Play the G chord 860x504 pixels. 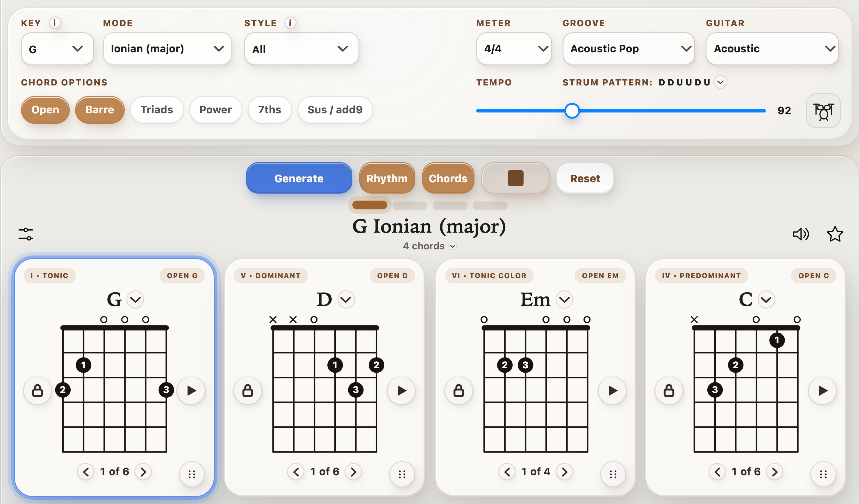pyautogui.click(x=192, y=390)
